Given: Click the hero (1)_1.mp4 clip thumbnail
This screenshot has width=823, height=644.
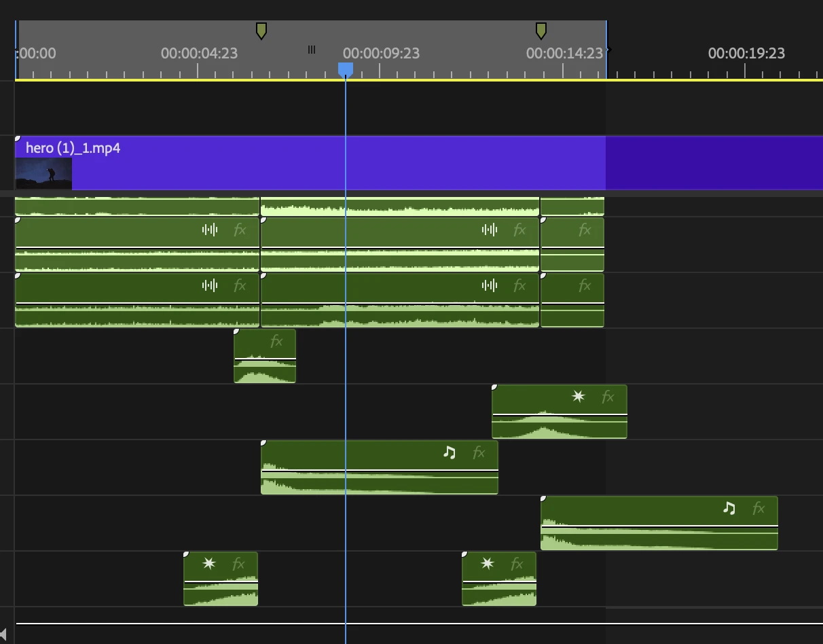Looking at the screenshot, I should click(x=43, y=173).
